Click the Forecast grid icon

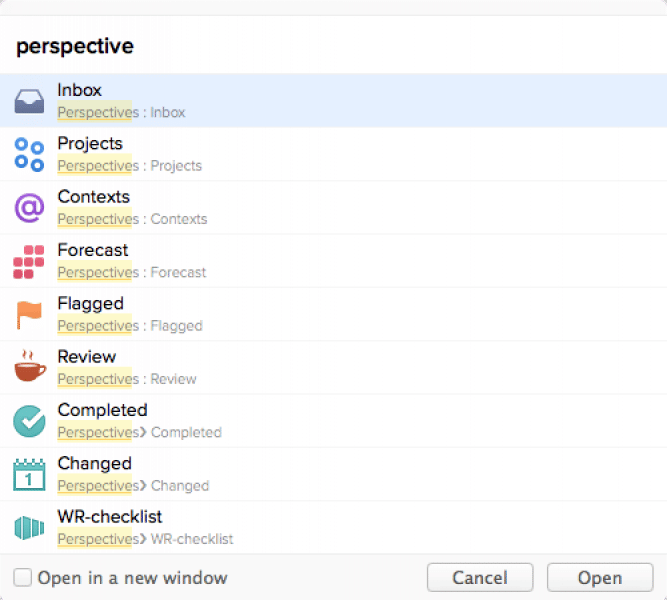pos(29,261)
